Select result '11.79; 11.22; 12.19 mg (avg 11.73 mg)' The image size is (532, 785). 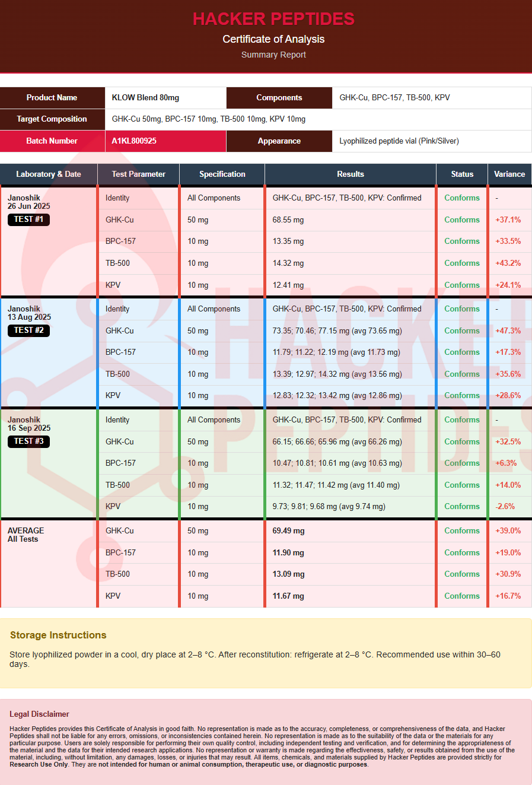336,352
